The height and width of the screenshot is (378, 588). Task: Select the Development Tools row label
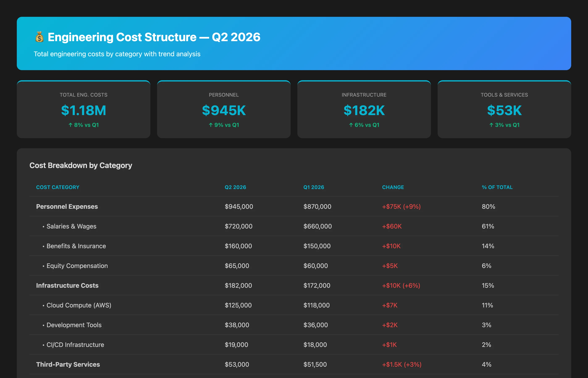74,325
